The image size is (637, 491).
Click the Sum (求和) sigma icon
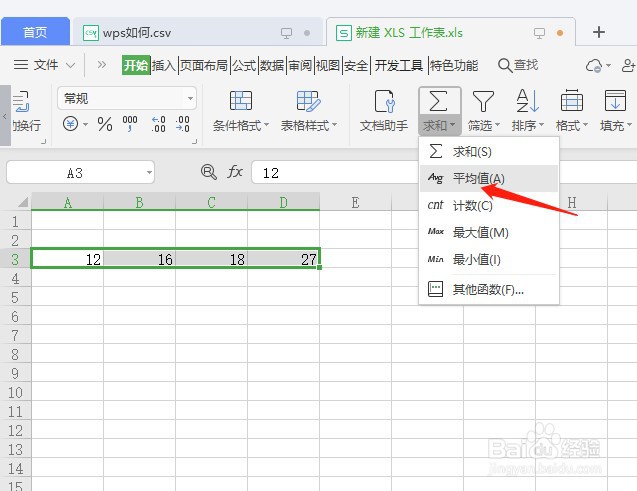438,101
